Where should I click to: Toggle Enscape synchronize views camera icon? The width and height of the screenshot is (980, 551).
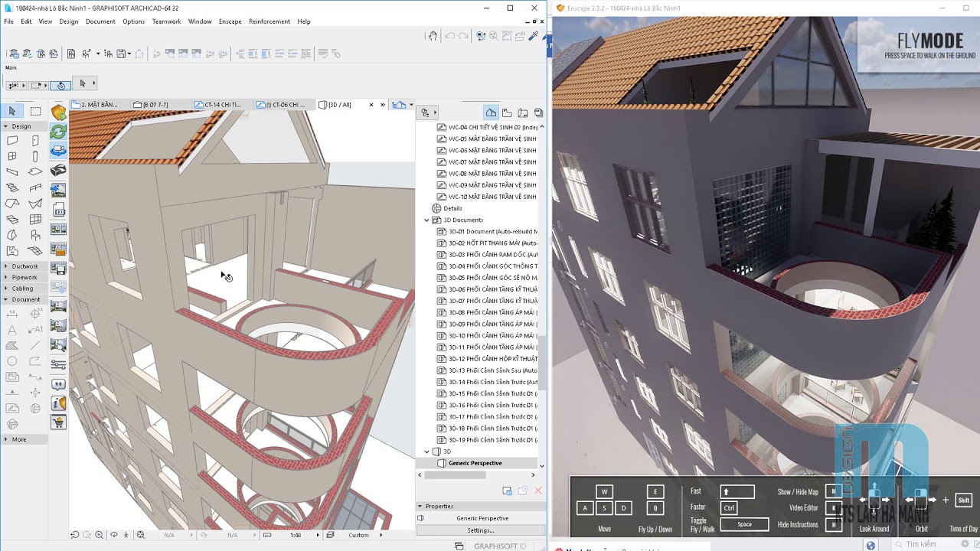coord(58,152)
